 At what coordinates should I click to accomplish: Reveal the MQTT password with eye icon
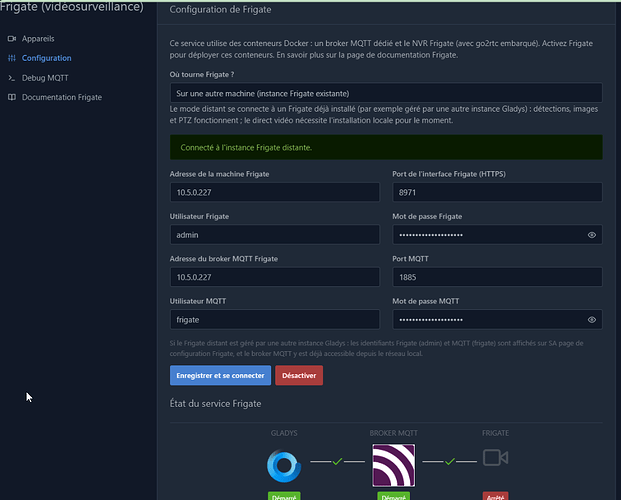coord(592,320)
